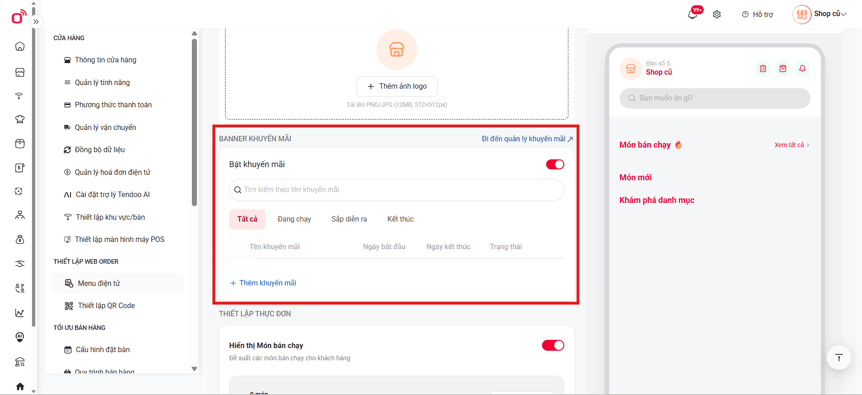Click Thêm ảnh logo button

[397, 86]
